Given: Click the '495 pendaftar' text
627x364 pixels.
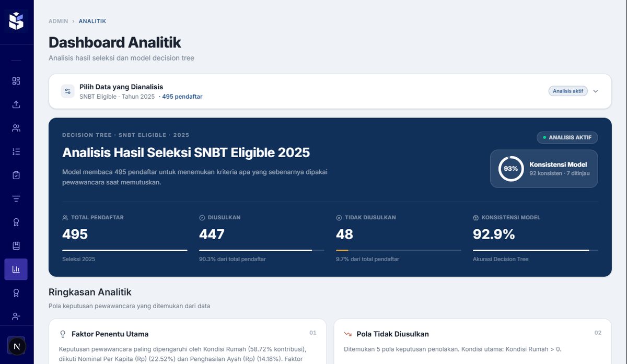Looking at the screenshot, I should pyautogui.click(x=182, y=97).
